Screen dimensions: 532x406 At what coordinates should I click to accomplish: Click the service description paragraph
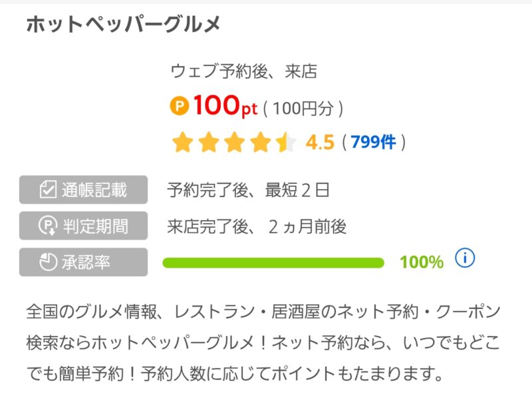pos(263,342)
